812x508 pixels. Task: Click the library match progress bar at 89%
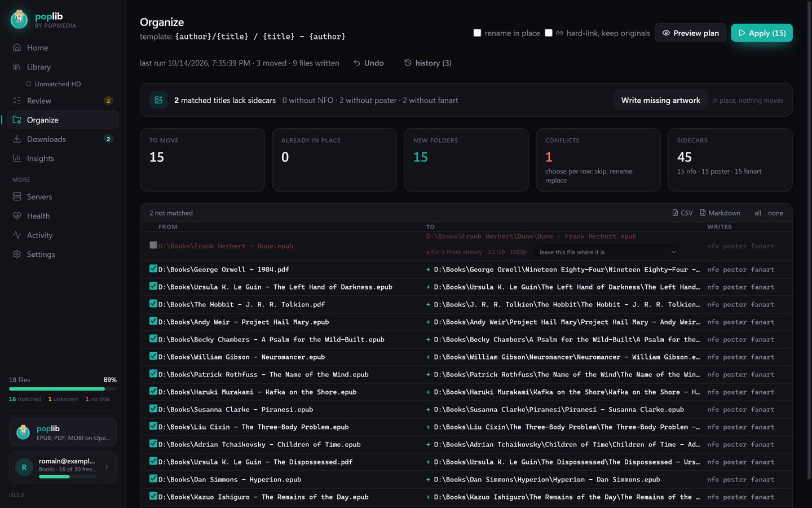coord(63,389)
